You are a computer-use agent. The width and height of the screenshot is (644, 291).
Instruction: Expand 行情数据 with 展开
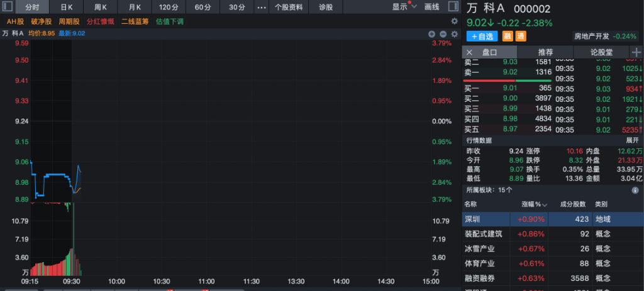pyautogui.click(x=632, y=140)
